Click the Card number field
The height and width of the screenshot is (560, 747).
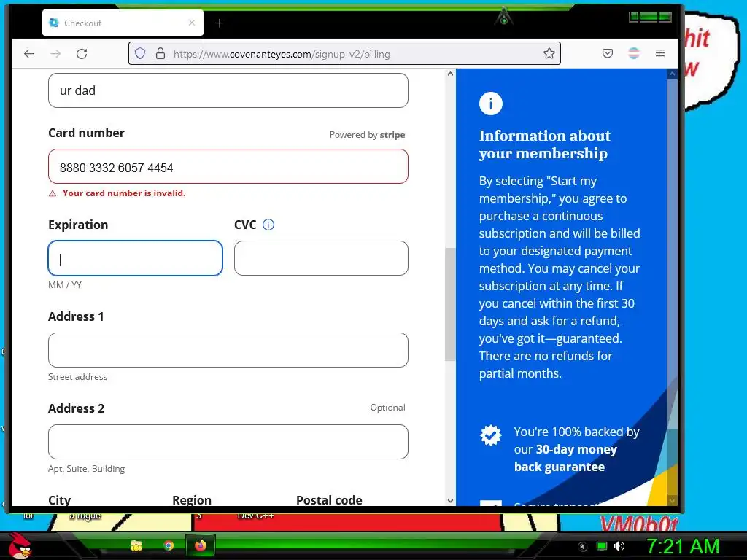[x=228, y=167]
